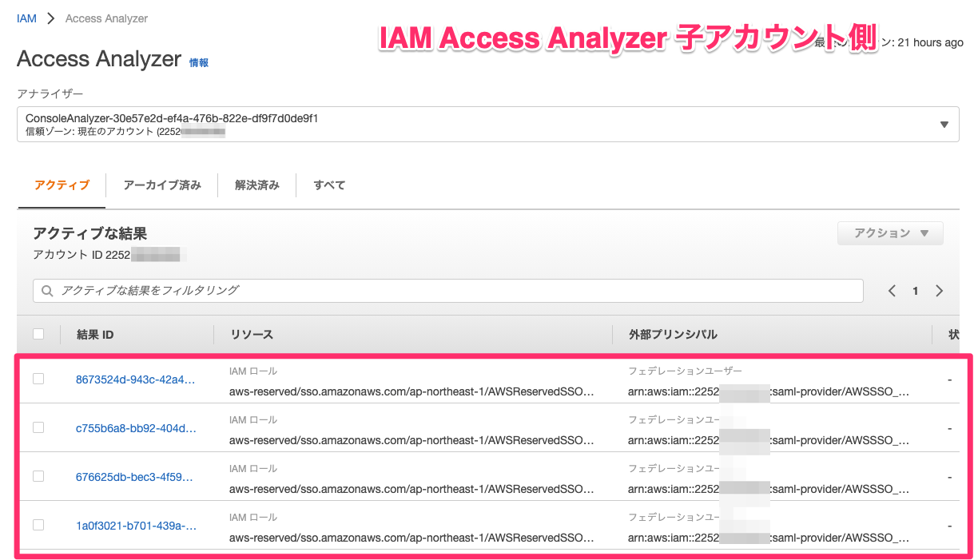Check the box for finding 1a0f3021-b701-439a
This screenshot has height=560, width=978.
pyautogui.click(x=38, y=525)
